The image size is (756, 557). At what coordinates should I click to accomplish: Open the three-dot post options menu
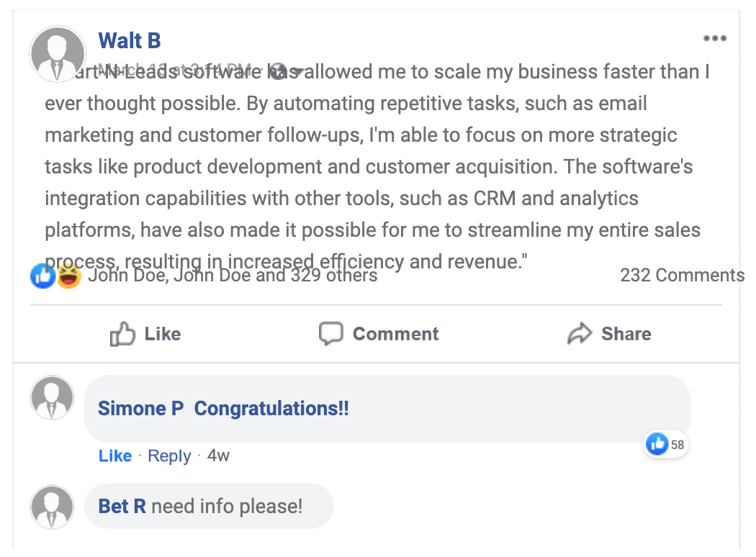715,39
